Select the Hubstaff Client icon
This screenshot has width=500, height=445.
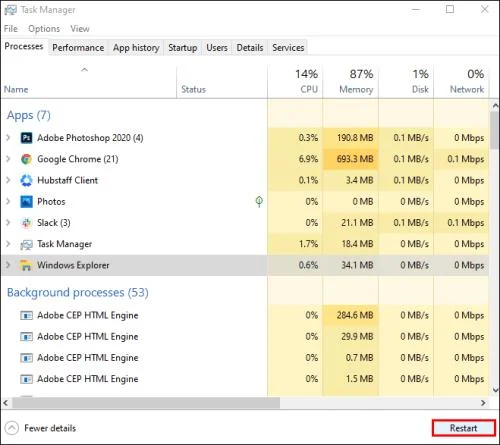click(x=26, y=180)
